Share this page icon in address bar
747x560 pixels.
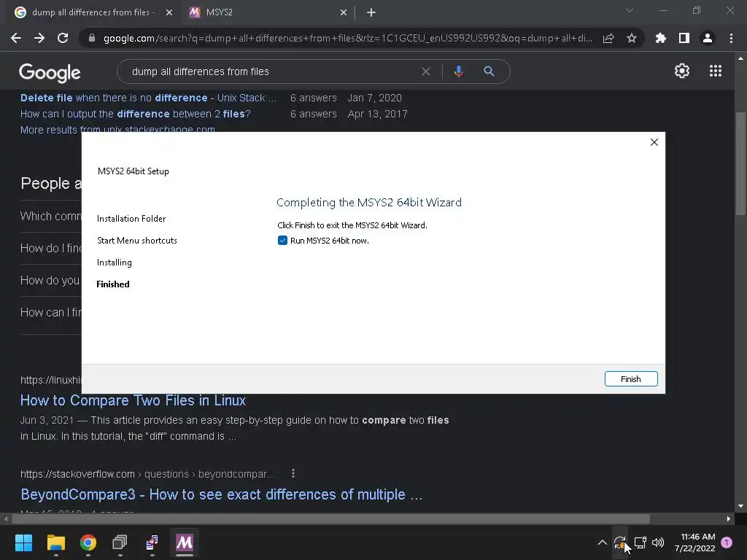(x=608, y=38)
